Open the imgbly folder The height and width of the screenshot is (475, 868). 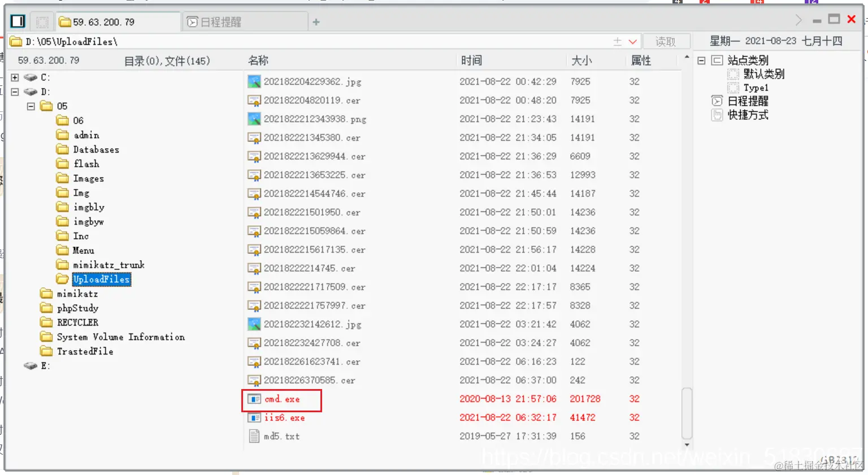tap(89, 207)
